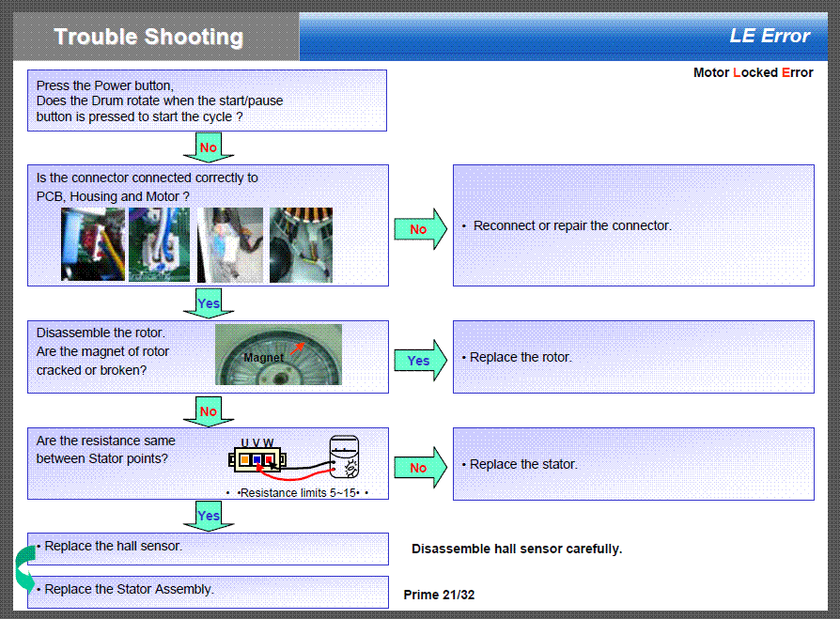Click the 'Replace the rotor' text
The image size is (840, 619).
tap(521, 357)
